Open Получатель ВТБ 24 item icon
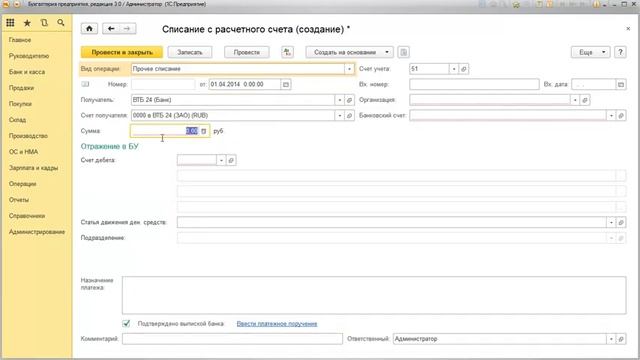The image size is (640, 360). coord(349,100)
